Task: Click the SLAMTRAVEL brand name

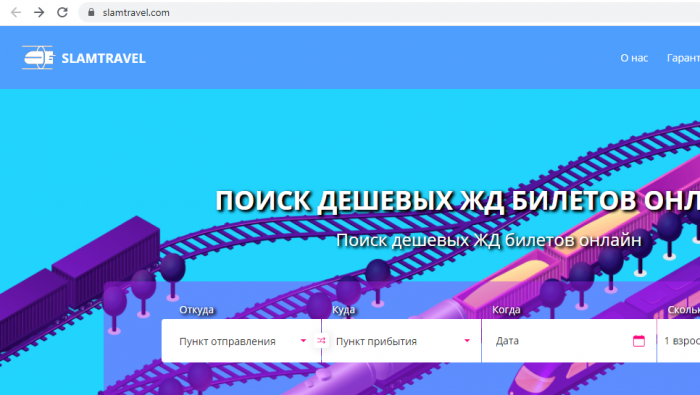Action: pos(104,58)
